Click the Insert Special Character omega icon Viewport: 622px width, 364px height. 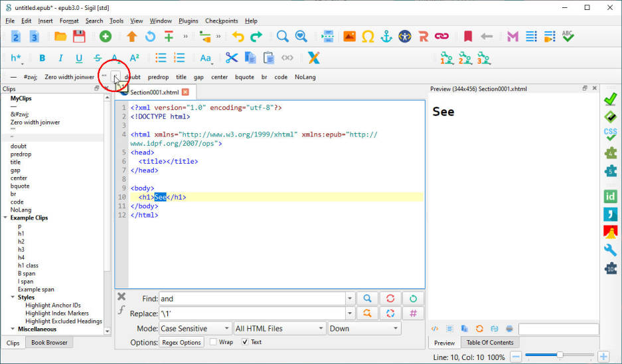coord(367,36)
